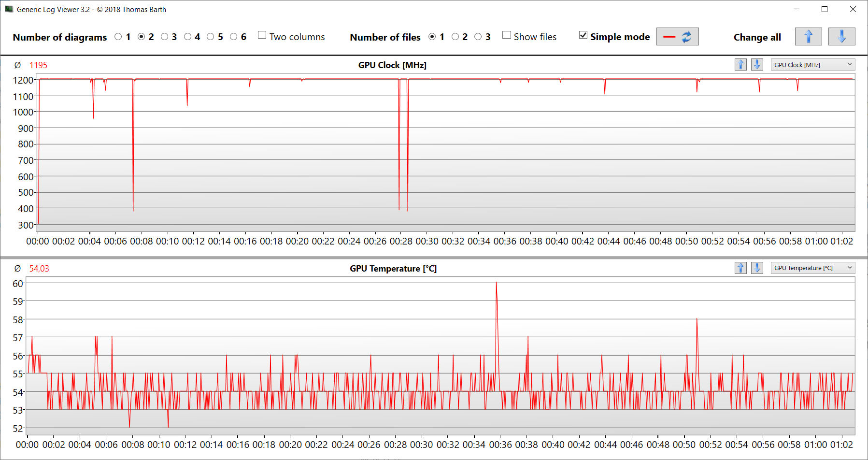Viewport: 868px width, 460px height.
Task: Click the 60°C temperature peak on graph
Action: point(496,284)
